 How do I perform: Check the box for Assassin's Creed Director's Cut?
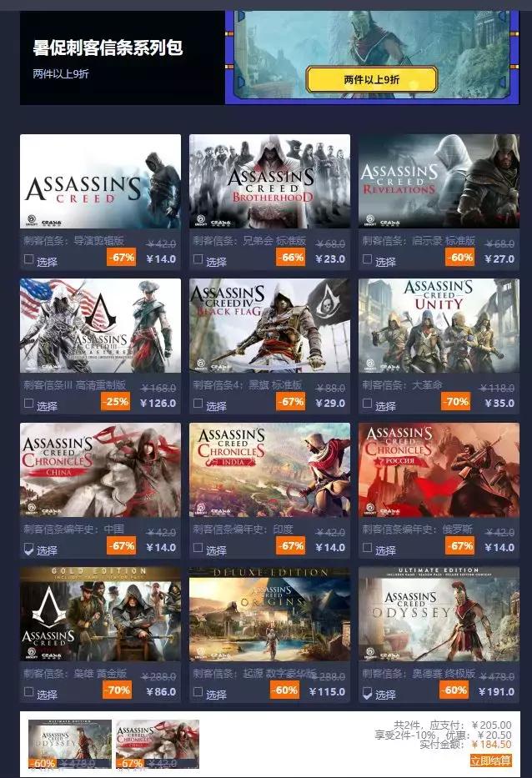click(29, 259)
